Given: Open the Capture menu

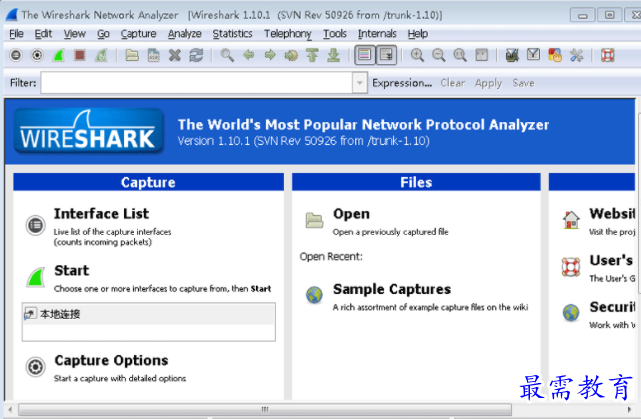Looking at the screenshot, I should [x=138, y=34].
